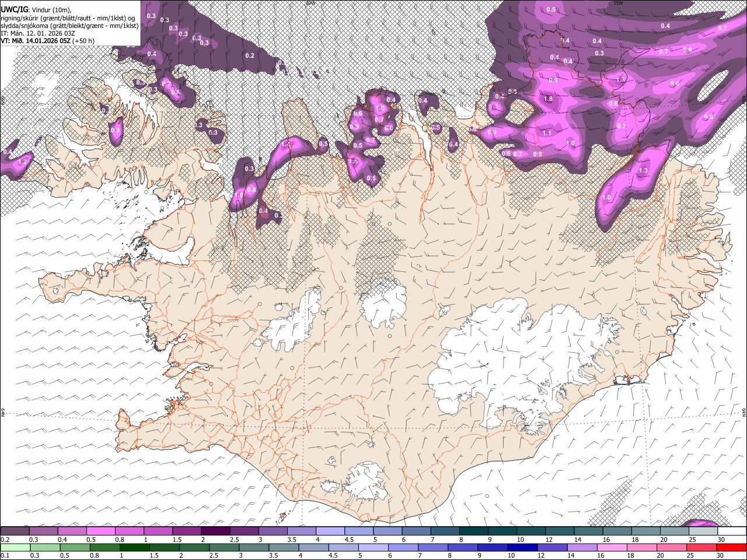
Task: Select the darkest green 1–1.5 rain legend swatch
Action: [x=135, y=547]
